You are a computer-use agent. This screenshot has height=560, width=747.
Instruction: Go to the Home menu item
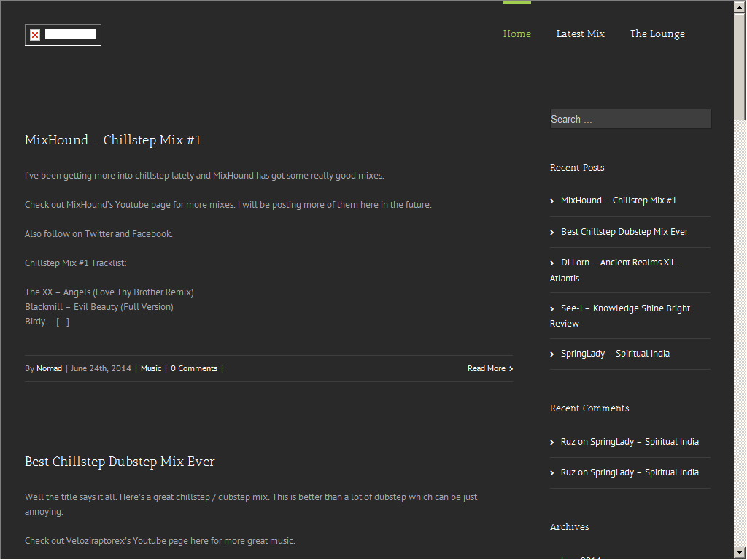point(517,34)
